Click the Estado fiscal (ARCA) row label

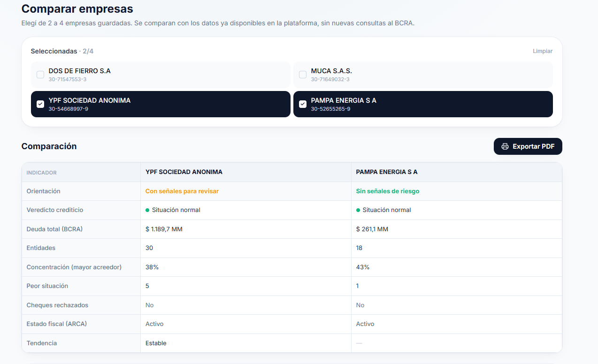(57, 324)
